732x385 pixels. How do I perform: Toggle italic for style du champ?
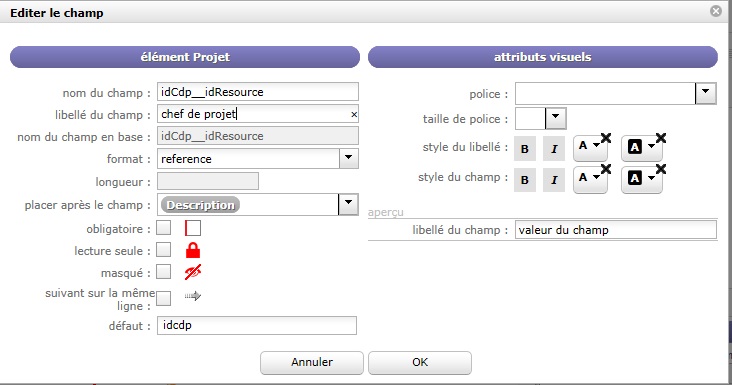[x=554, y=180]
